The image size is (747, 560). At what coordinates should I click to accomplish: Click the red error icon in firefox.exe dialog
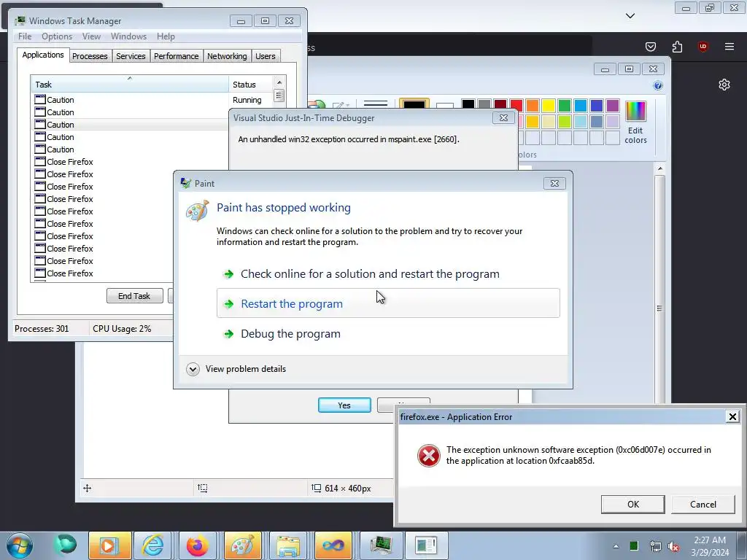(x=429, y=456)
